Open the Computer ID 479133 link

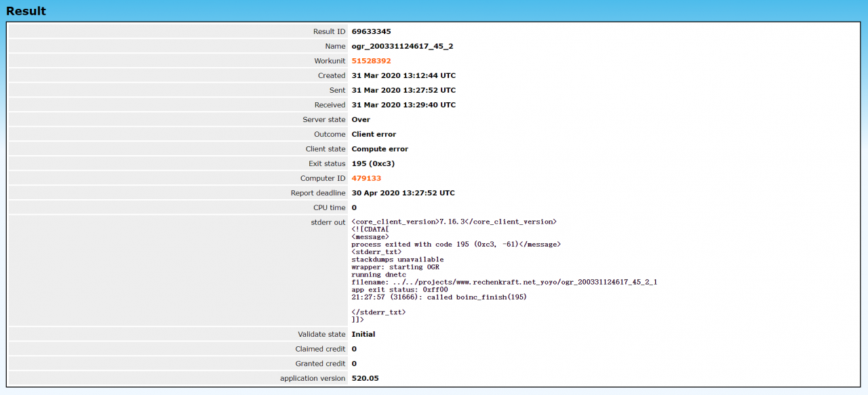click(366, 178)
